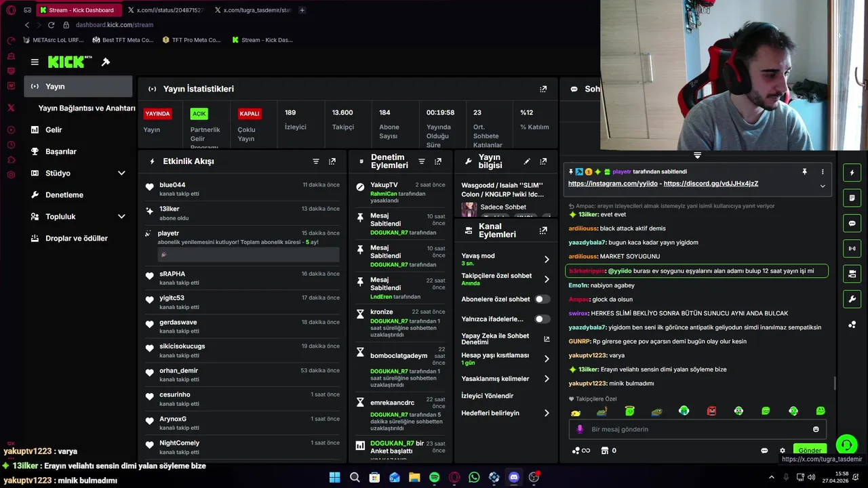The width and height of the screenshot is (868, 488).
Task: Expand the Stüdyo sidebar section
Action: click(x=121, y=173)
